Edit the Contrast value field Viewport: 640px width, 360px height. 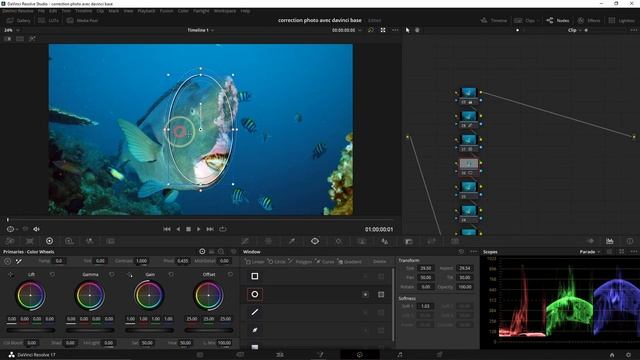point(141,261)
